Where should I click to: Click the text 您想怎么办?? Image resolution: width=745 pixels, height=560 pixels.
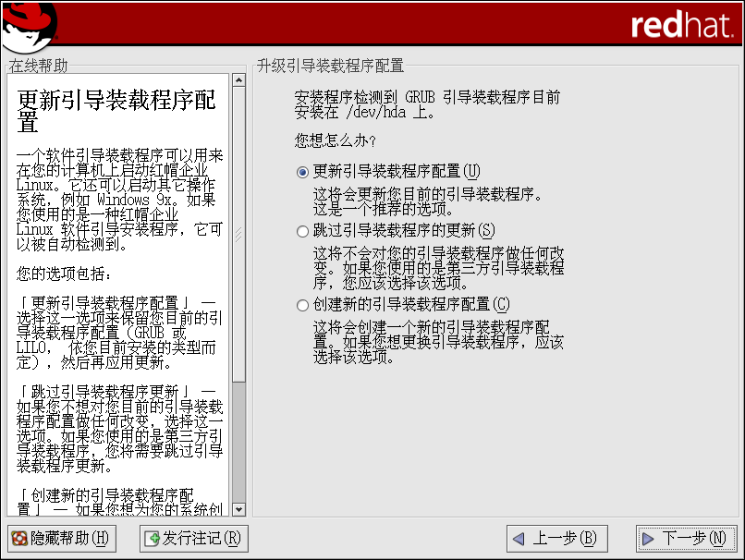point(336,141)
